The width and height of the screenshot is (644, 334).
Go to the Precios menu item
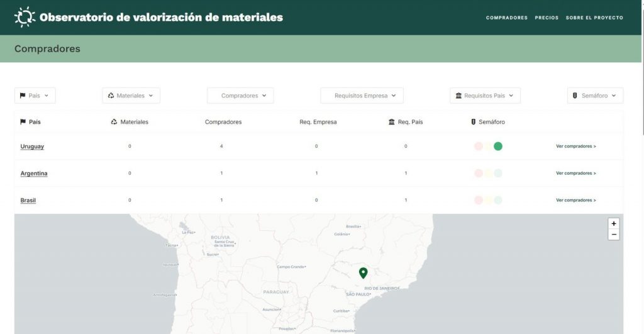(x=547, y=18)
